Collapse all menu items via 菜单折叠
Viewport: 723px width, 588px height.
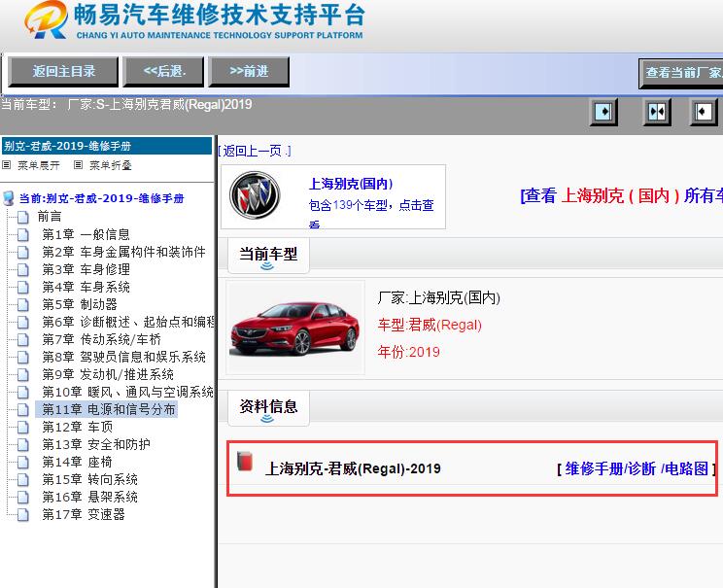(110, 165)
